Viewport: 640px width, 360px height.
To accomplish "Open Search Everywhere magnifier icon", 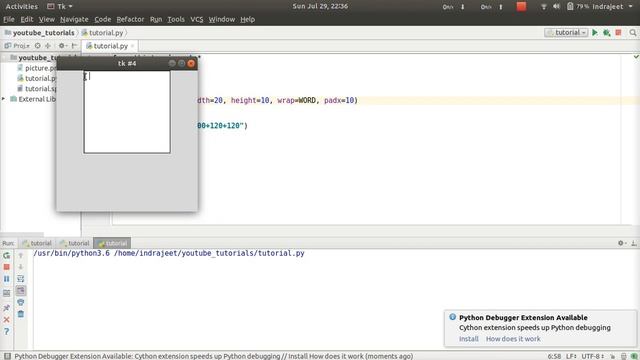I will pyautogui.click(x=633, y=33).
